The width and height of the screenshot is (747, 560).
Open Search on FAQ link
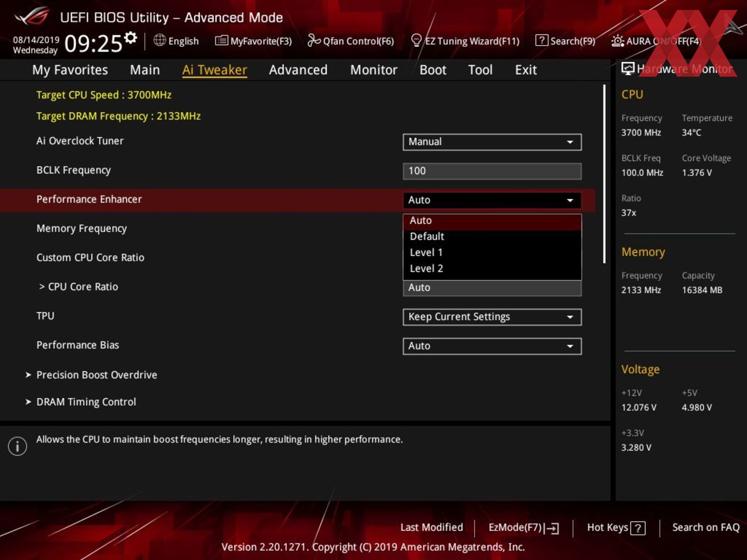[706, 528]
